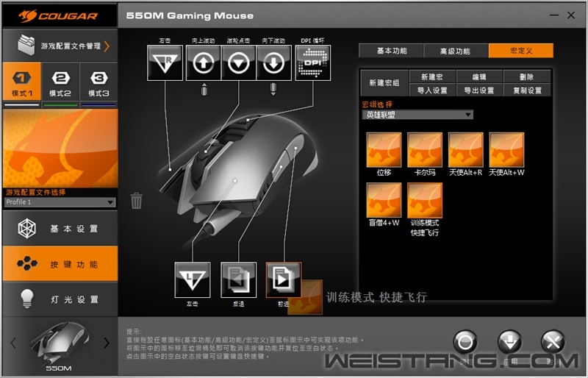Viewport: 588px width, 378px height.
Task: Show previous device with left arrow
Action: point(13,343)
